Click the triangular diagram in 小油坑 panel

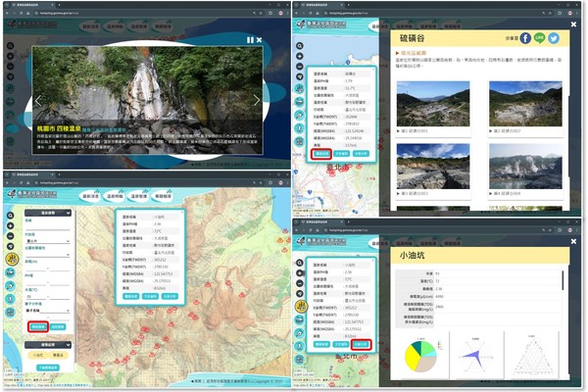click(532, 355)
